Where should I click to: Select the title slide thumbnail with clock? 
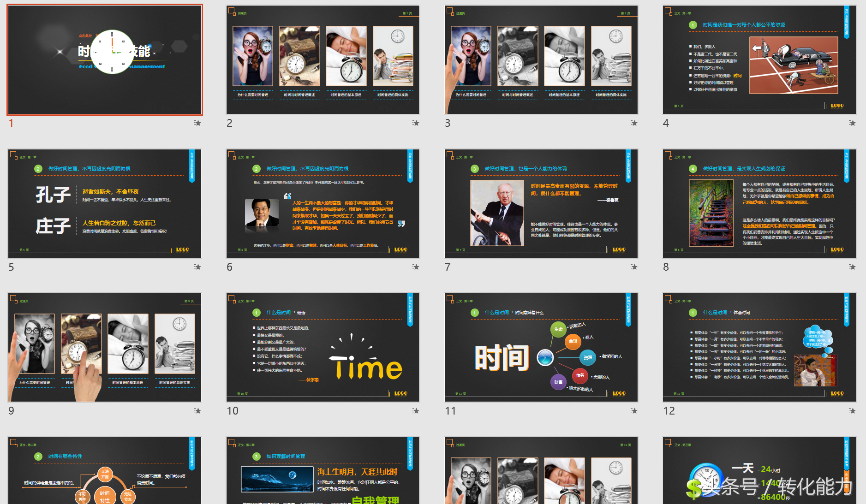105,60
